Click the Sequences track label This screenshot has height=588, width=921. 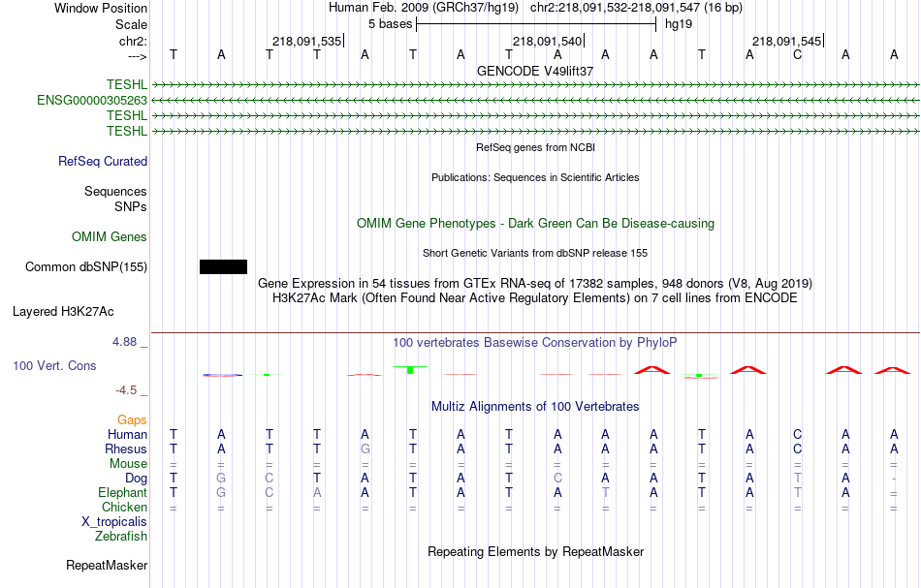tap(115, 191)
